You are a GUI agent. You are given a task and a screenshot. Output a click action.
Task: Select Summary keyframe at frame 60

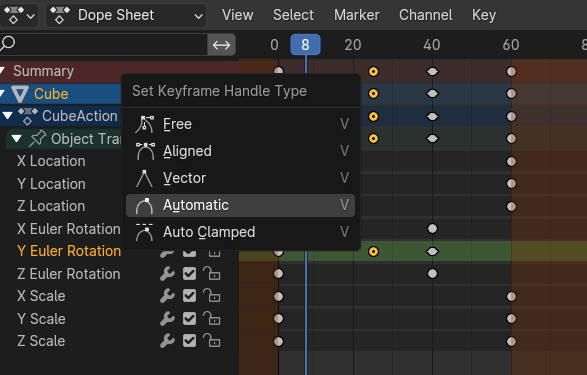511,71
